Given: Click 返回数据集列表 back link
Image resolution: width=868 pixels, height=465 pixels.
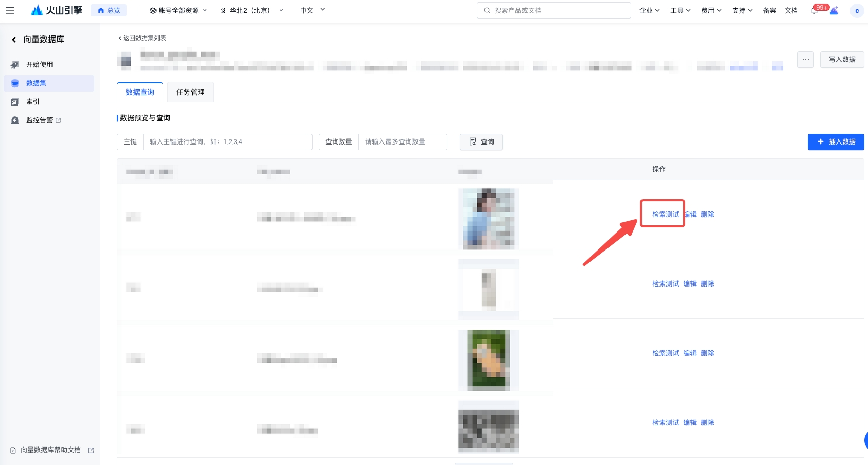Looking at the screenshot, I should [143, 38].
